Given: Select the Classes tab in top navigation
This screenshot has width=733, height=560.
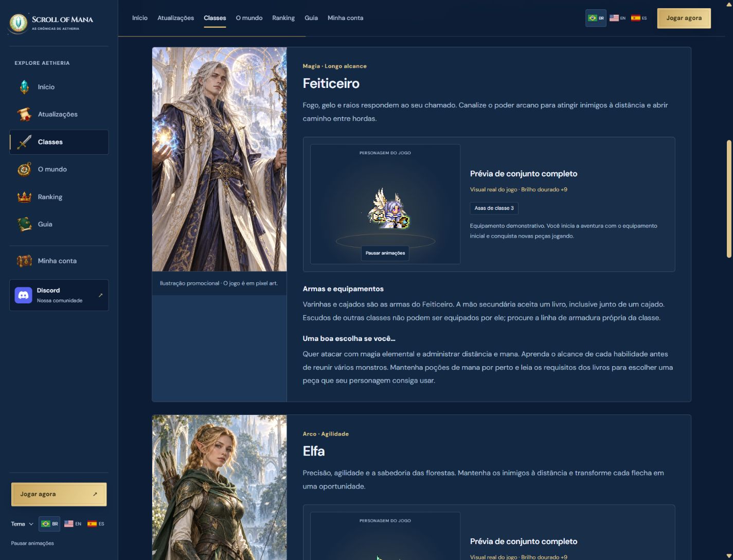Looking at the screenshot, I should (x=215, y=18).
